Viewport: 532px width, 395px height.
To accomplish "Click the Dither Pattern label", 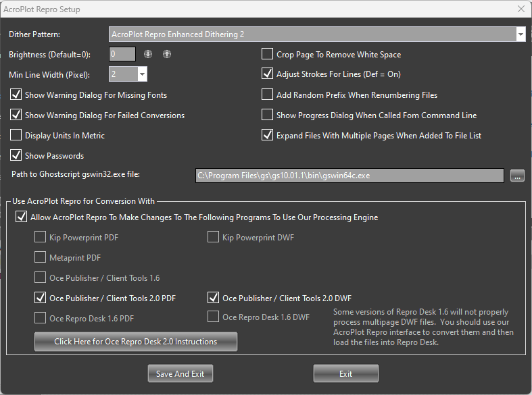I will point(34,34).
